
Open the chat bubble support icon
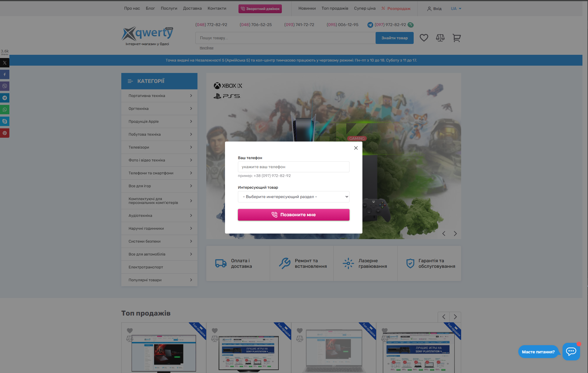point(571,351)
